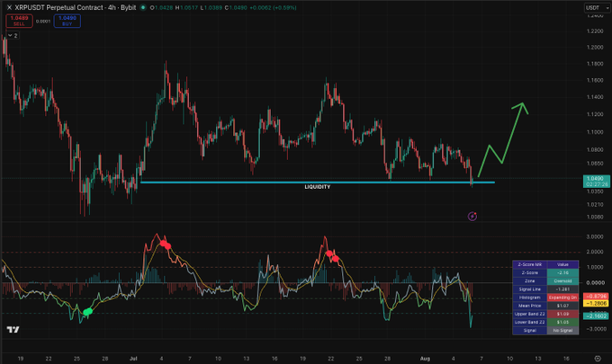The height and width of the screenshot is (364, 612).
Task: Click the 3.0000 oscillator scale label
Action: pos(595,236)
